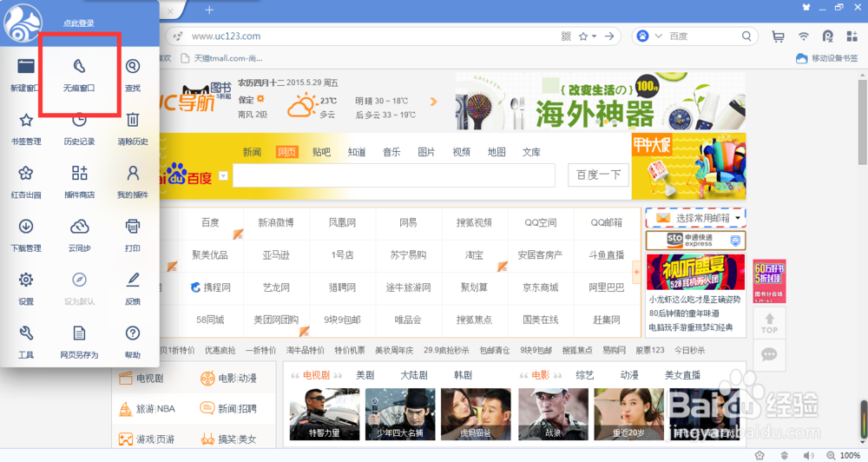This screenshot has height=462, width=868.
Task: Click the page vertical scrollbar
Action: coord(863,122)
